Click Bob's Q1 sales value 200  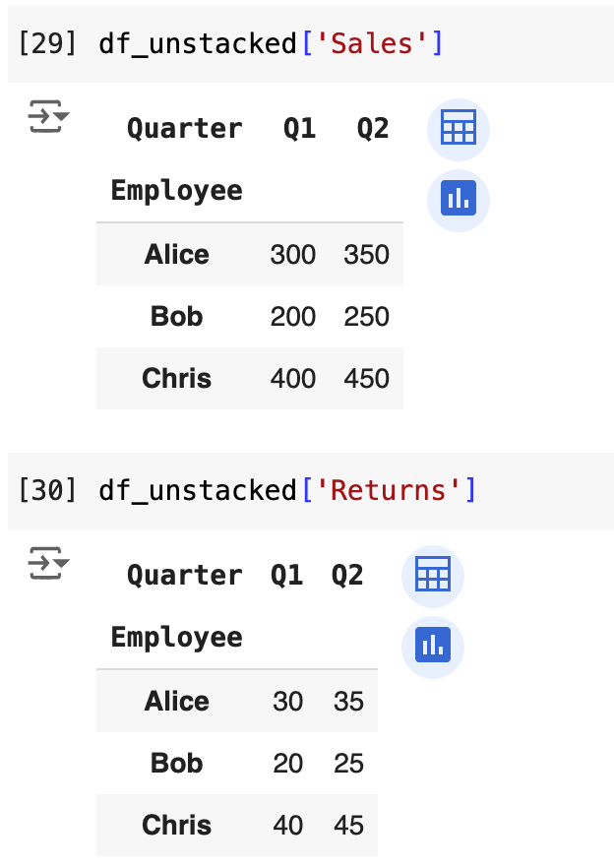click(293, 317)
